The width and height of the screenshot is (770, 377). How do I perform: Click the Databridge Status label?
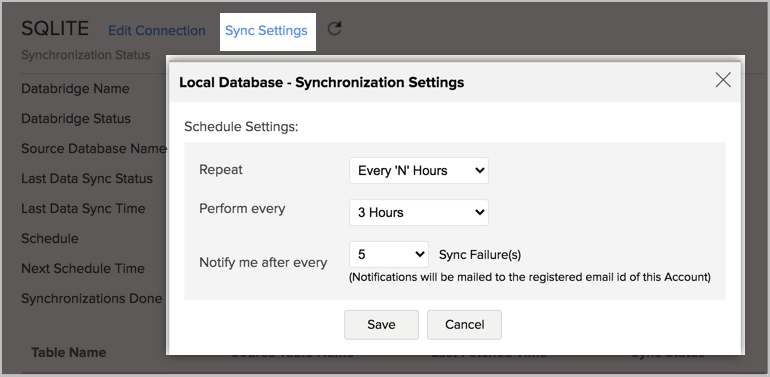point(76,119)
